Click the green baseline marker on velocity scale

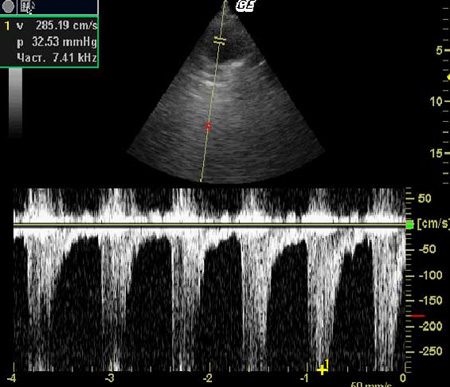click(x=410, y=225)
